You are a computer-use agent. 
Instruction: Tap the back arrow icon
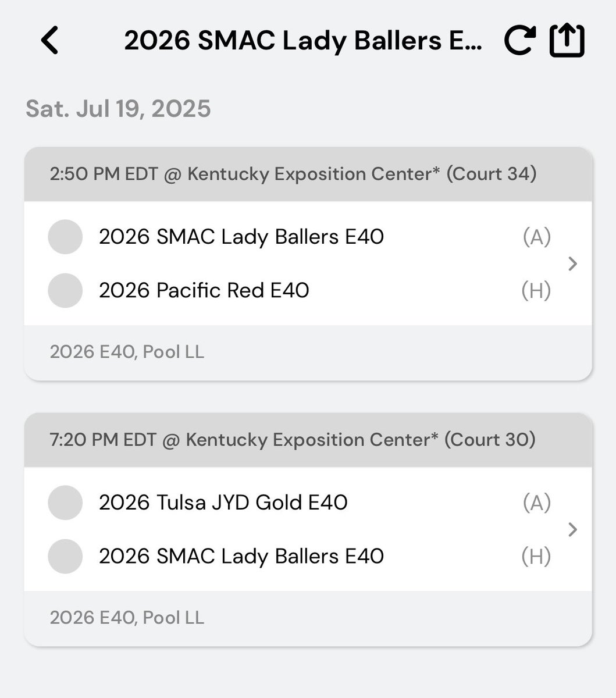[50, 41]
